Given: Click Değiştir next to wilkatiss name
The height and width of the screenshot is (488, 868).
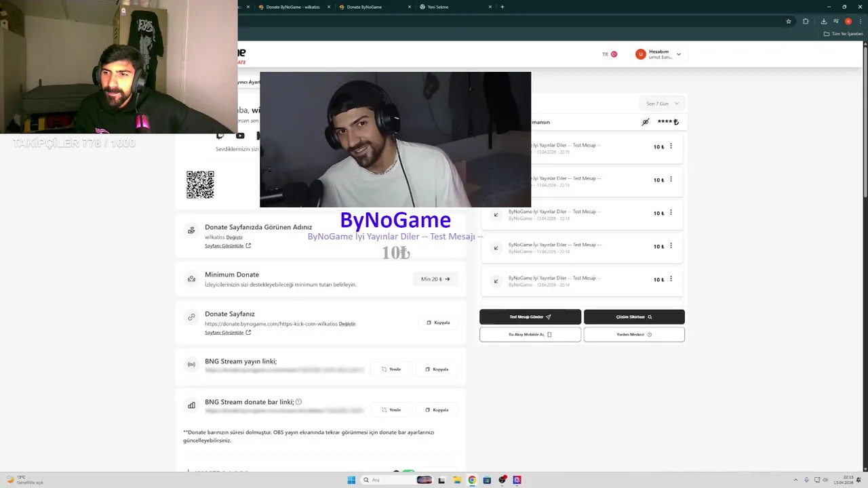Looking at the screenshot, I should [234, 237].
